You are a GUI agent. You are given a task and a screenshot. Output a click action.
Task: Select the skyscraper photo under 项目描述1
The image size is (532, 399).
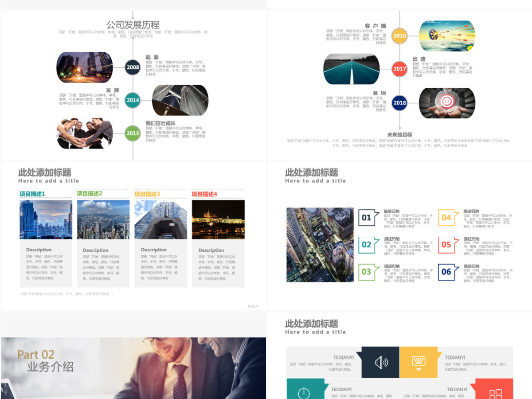(x=46, y=219)
